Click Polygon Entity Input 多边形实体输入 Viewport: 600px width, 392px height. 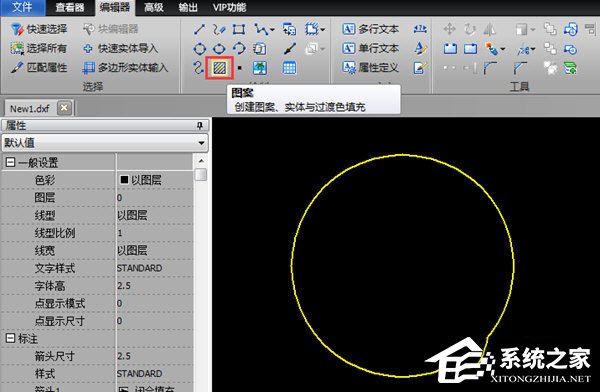pos(125,67)
